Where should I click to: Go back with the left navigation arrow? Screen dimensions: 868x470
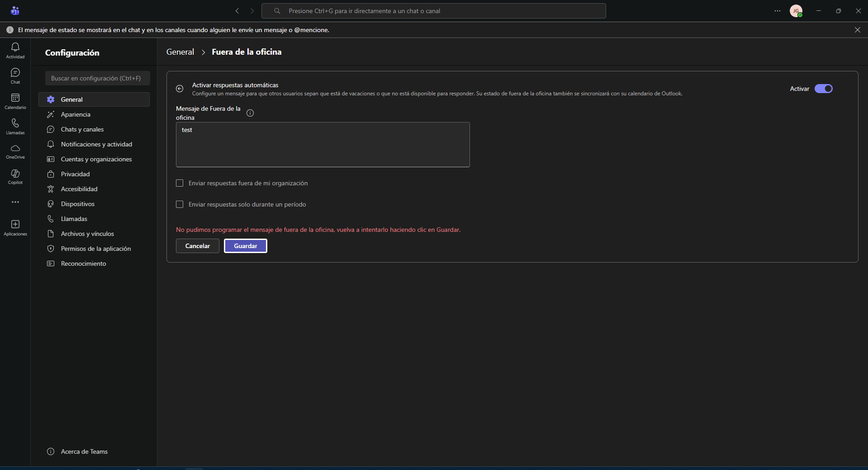[237, 11]
